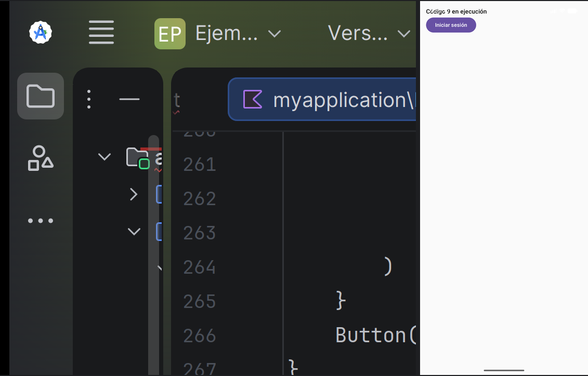Expand the collapsed tree node chevron
Viewport: 588px width, 376px height.
pos(134,194)
